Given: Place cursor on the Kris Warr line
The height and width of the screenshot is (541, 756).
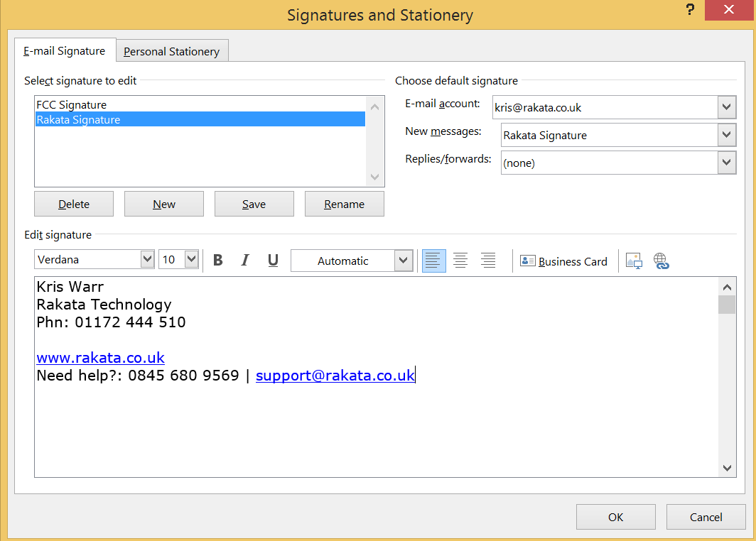Looking at the screenshot, I should 70,287.
